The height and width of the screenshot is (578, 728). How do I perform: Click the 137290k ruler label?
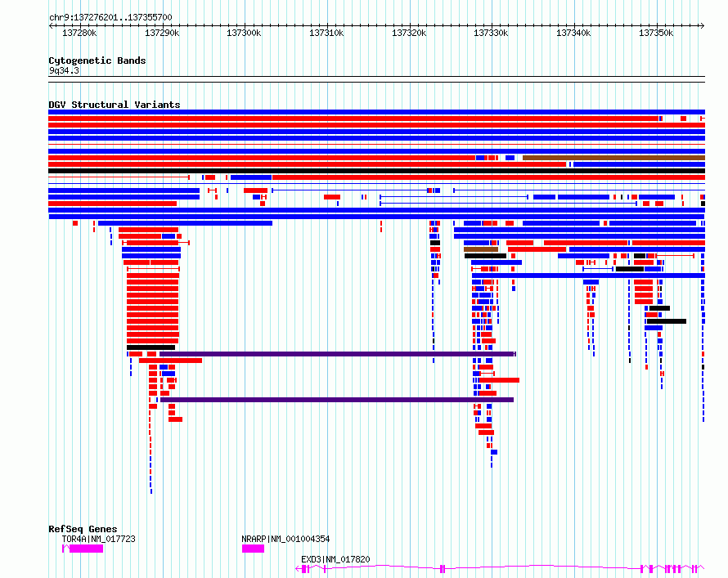(162, 33)
